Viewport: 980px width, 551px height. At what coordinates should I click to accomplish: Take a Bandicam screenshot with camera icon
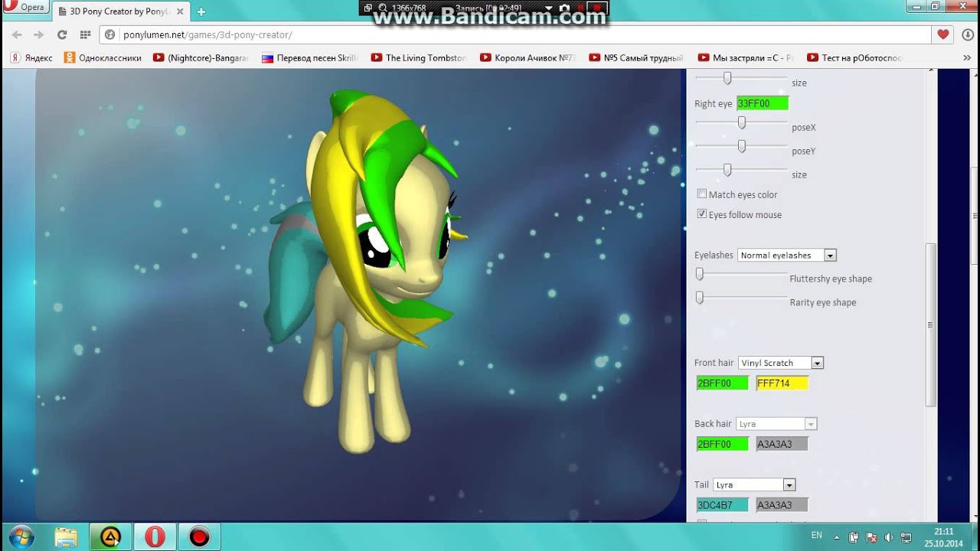[564, 8]
